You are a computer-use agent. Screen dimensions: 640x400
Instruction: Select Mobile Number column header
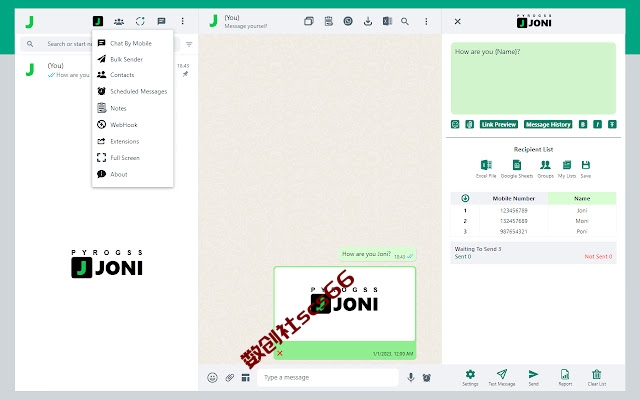513,198
